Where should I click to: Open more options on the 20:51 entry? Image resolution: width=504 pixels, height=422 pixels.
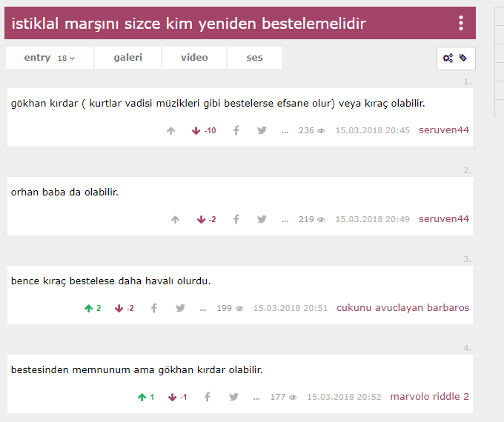click(x=203, y=309)
